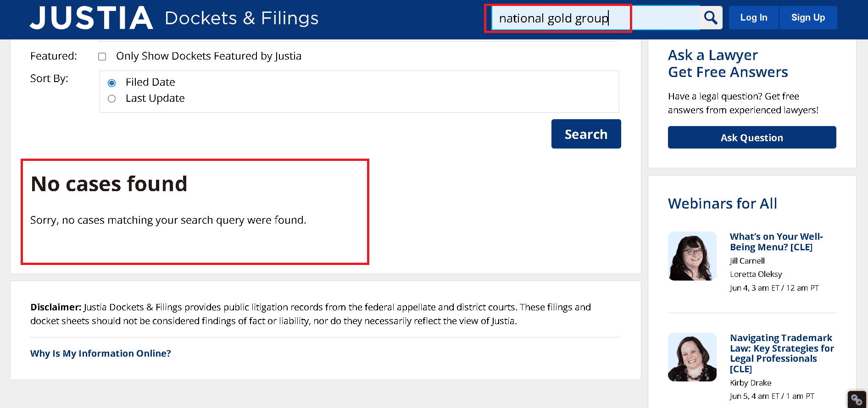Open the Sign Up button
The image size is (868, 408).
[x=808, y=17]
